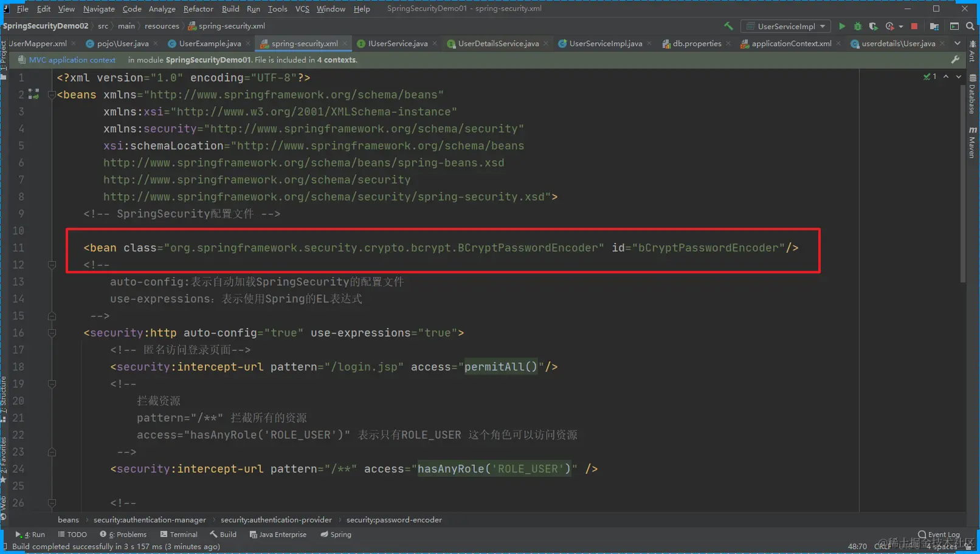Screen dimensions: 980x554
Task: Open the Spring tool window
Action: (x=336, y=535)
